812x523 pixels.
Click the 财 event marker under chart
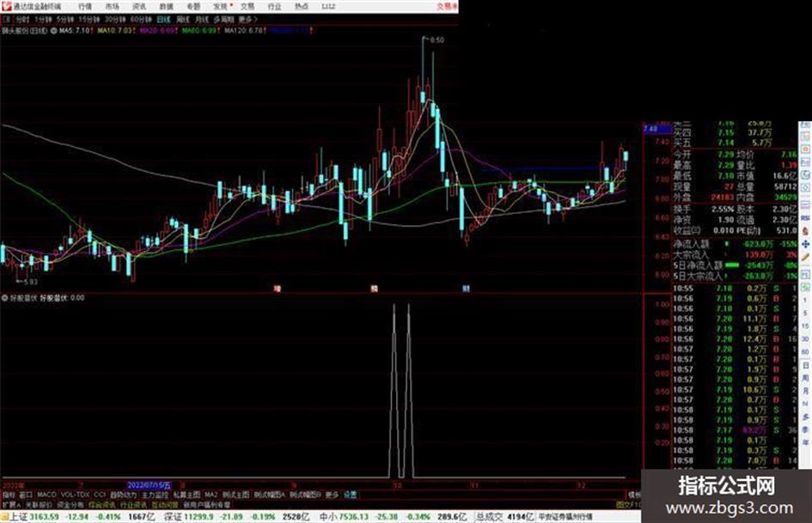coord(466,289)
